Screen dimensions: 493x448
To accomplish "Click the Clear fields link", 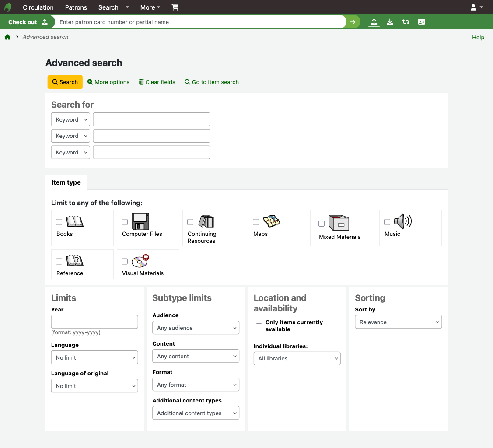I will 157,82.
